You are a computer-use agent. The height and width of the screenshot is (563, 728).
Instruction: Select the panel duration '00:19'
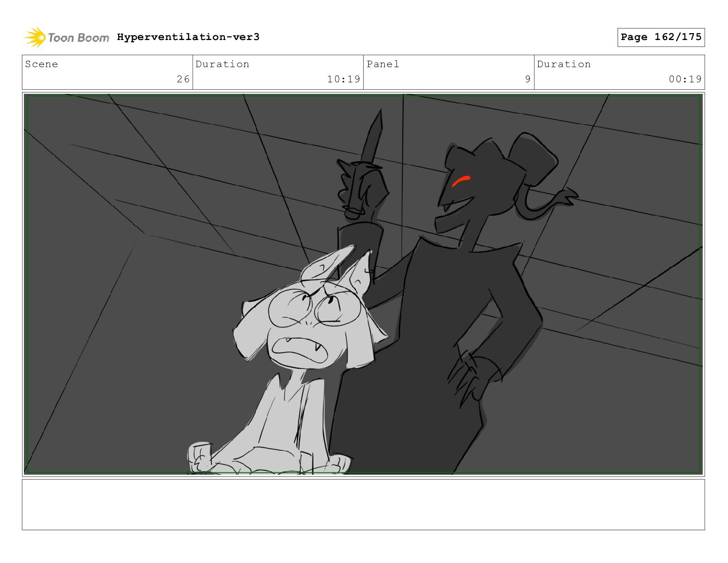(x=685, y=79)
